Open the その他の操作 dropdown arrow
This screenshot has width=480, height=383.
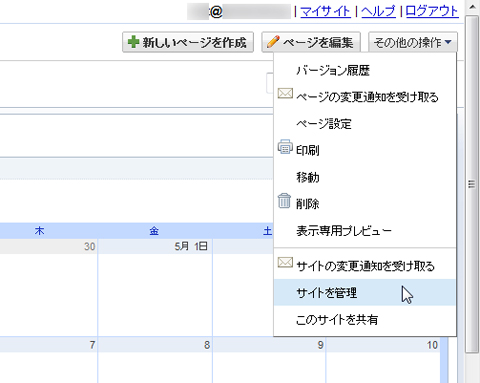(x=448, y=42)
